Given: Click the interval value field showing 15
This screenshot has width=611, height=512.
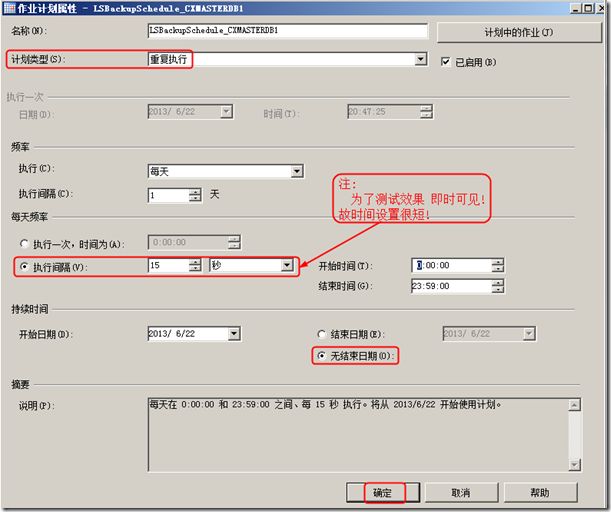Looking at the screenshot, I should click(x=168, y=265).
